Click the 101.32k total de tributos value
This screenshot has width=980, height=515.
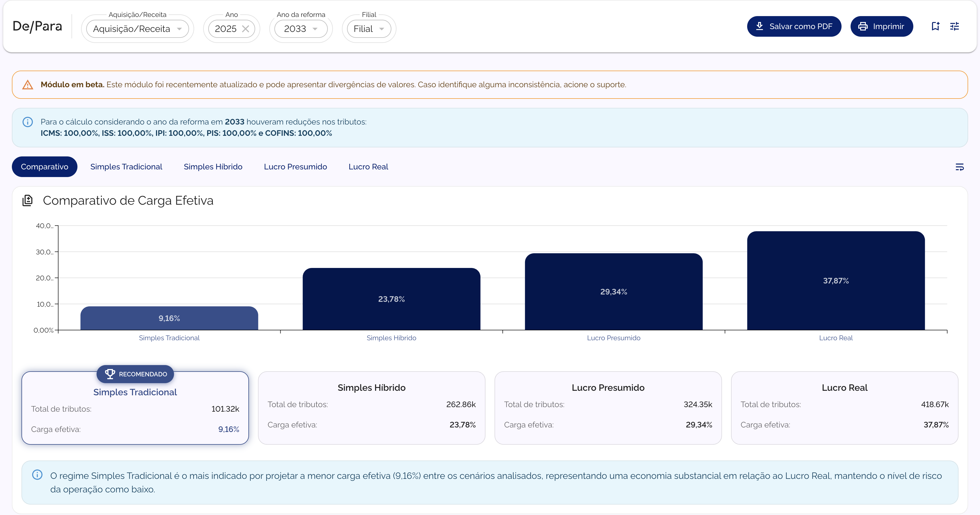pos(225,409)
